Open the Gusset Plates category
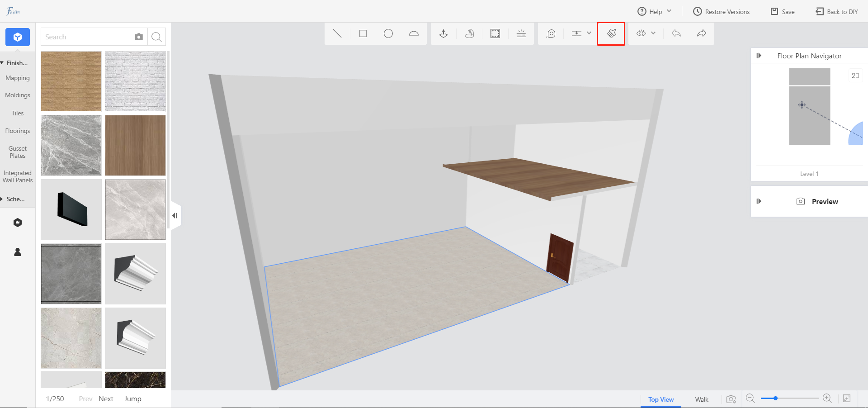Screen dimensions: 868x408 (x=18, y=152)
